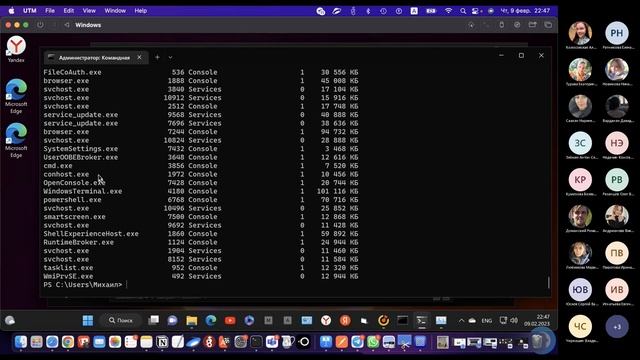The height and width of the screenshot is (360, 640).
Task: Click the powershell.exe process row
Action: (x=201, y=200)
